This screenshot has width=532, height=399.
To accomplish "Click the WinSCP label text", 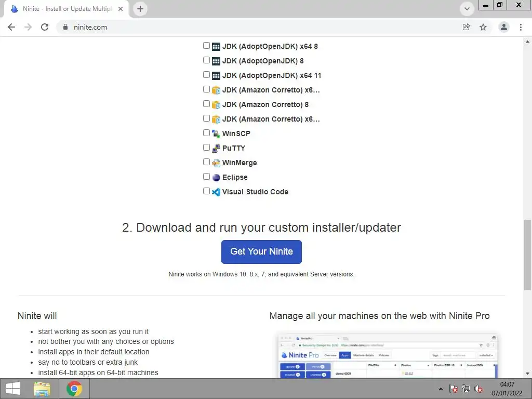I will (236, 134).
